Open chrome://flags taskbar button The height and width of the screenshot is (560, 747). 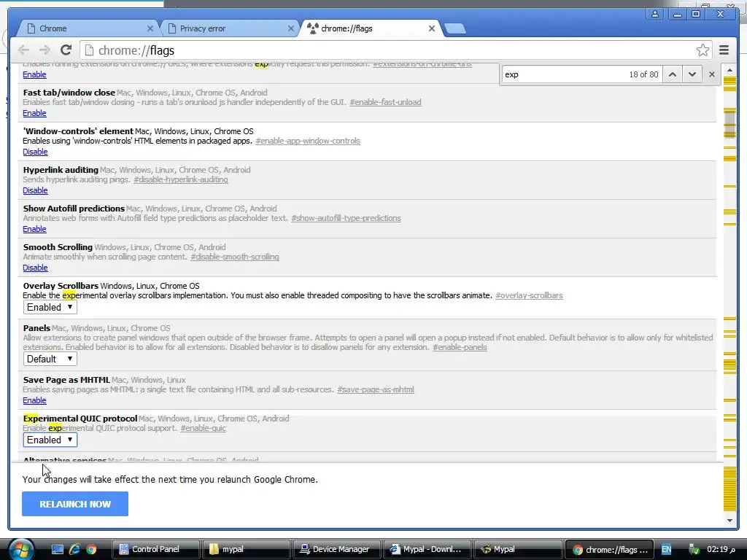click(x=609, y=550)
